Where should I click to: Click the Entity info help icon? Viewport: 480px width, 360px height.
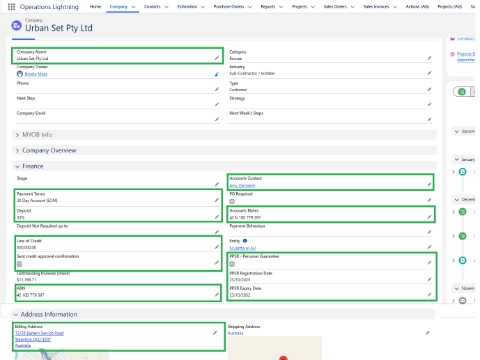tap(245, 241)
